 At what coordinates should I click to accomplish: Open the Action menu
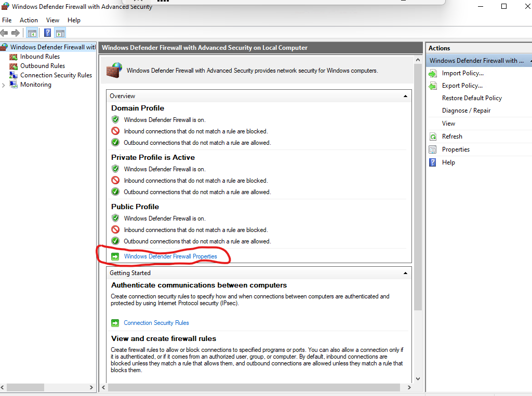point(29,20)
